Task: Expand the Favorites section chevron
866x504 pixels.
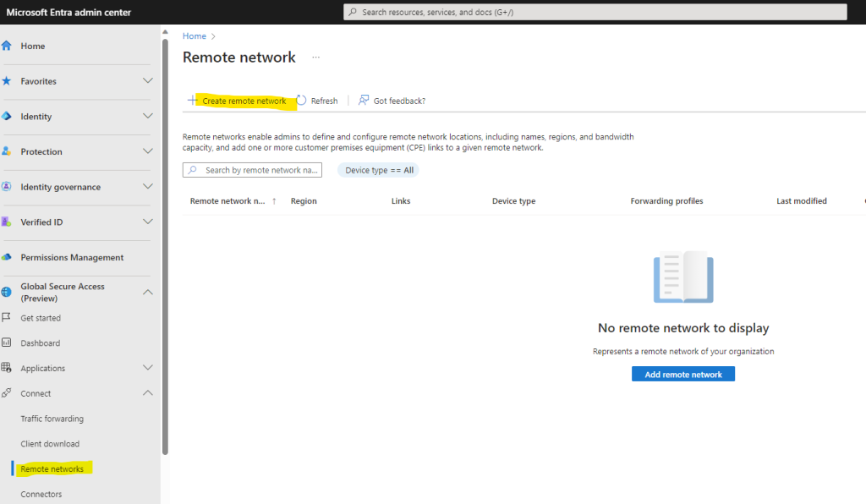Action: 147,80
